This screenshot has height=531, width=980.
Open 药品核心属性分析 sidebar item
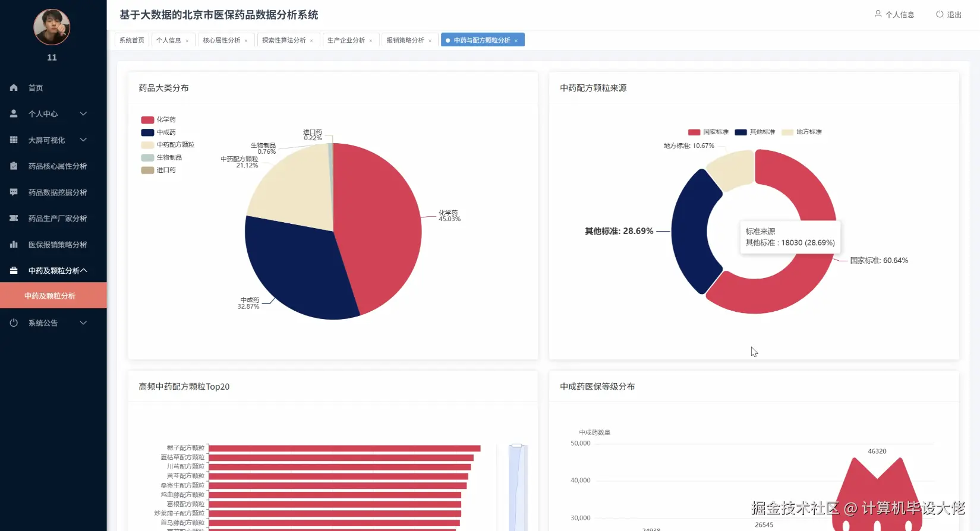point(53,166)
